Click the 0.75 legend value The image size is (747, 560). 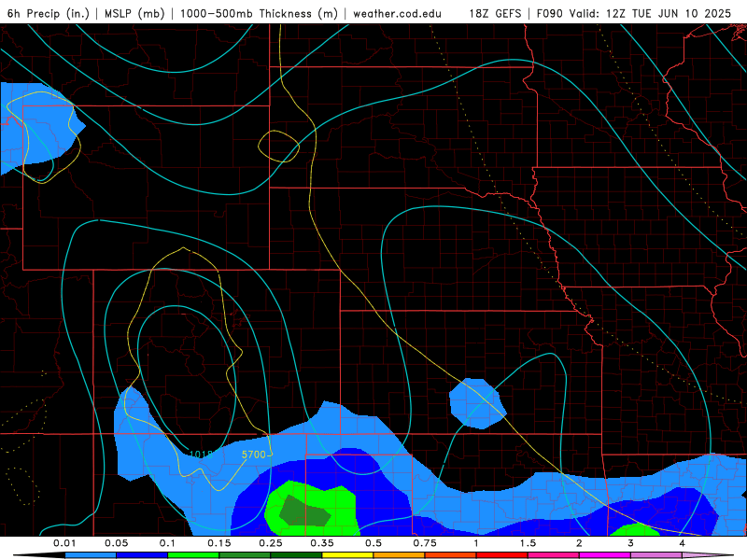425,543
